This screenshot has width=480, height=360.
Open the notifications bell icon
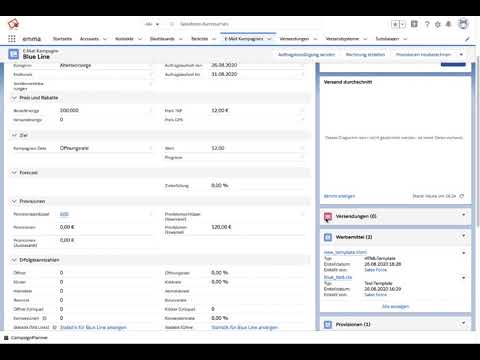(x=449, y=24)
